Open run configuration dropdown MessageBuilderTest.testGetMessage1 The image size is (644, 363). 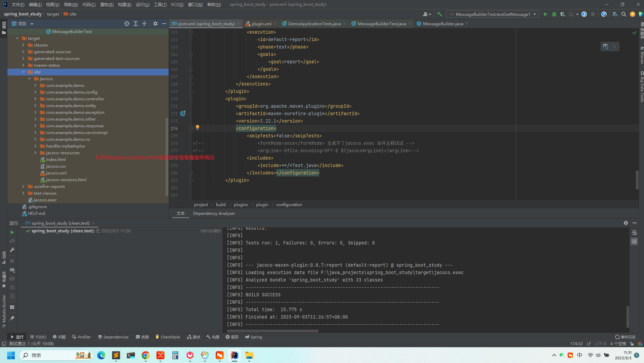493,14
